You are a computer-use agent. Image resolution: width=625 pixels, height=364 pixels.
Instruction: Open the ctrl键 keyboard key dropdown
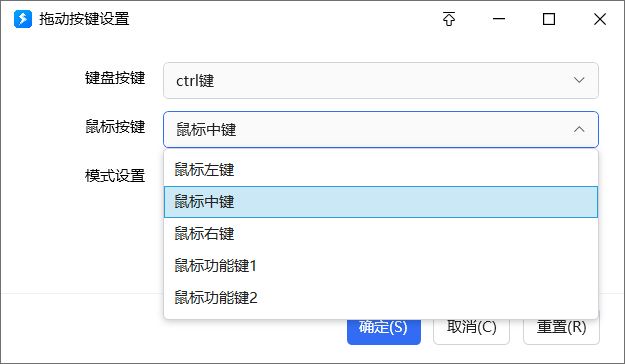pyautogui.click(x=381, y=80)
